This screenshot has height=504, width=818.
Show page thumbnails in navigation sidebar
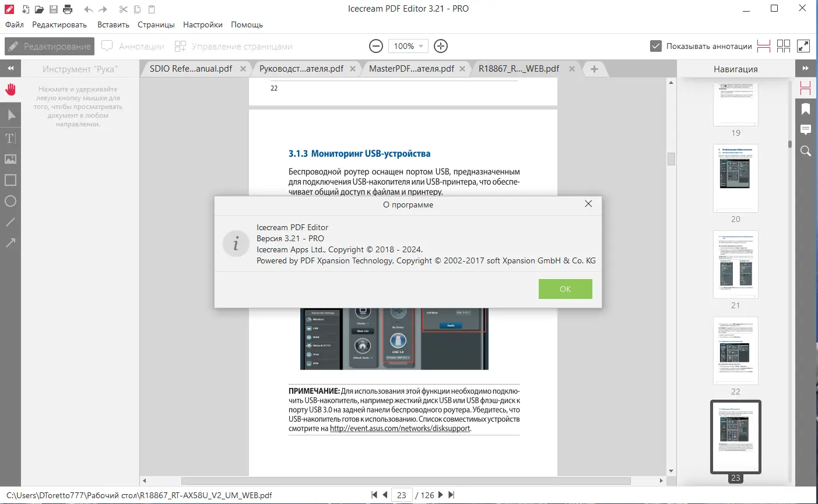coord(806,88)
